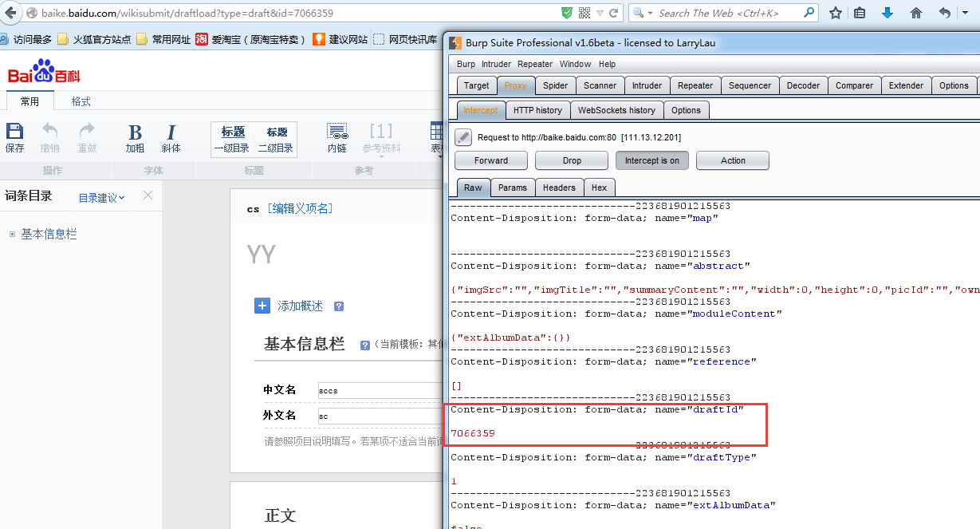Click the magnifier search-go icon

click(x=809, y=13)
